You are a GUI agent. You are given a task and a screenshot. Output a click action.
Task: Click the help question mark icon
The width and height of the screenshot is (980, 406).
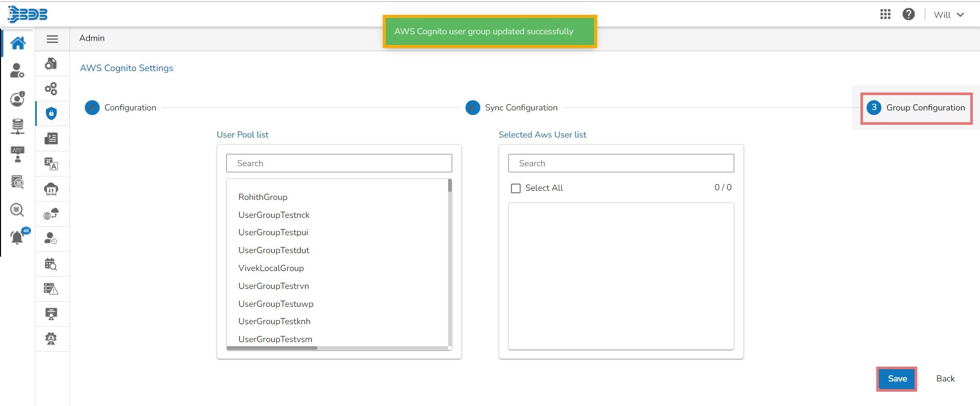[908, 14]
